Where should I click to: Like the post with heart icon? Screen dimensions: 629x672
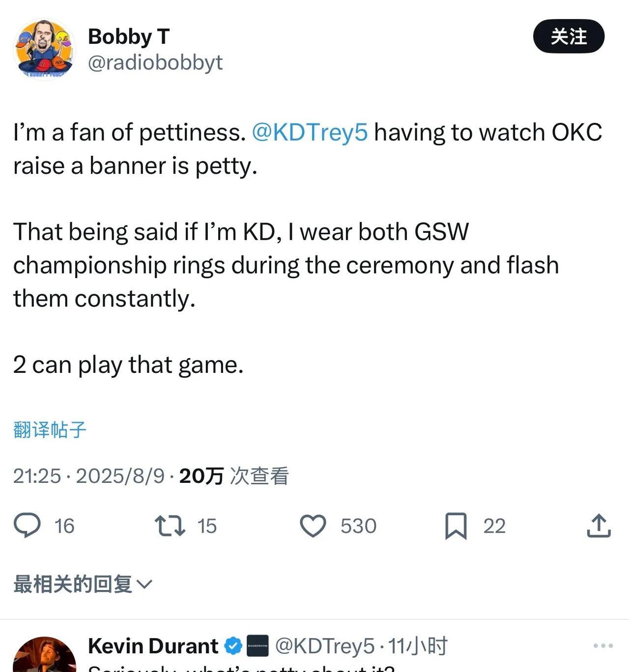(x=313, y=526)
